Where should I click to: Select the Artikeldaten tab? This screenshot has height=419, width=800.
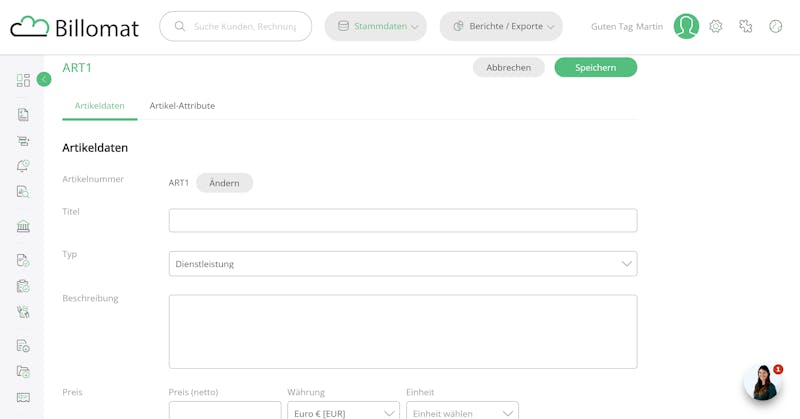(99, 106)
